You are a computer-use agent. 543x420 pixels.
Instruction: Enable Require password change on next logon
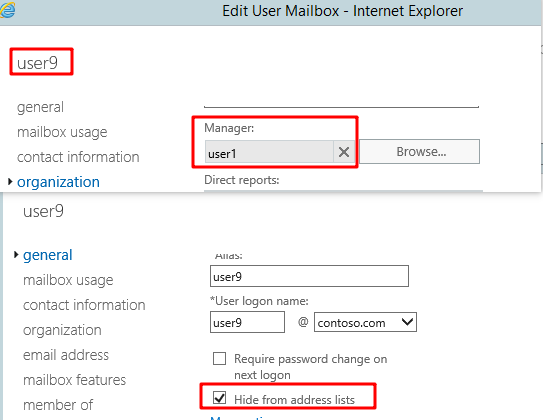pyautogui.click(x=220, y=359)
